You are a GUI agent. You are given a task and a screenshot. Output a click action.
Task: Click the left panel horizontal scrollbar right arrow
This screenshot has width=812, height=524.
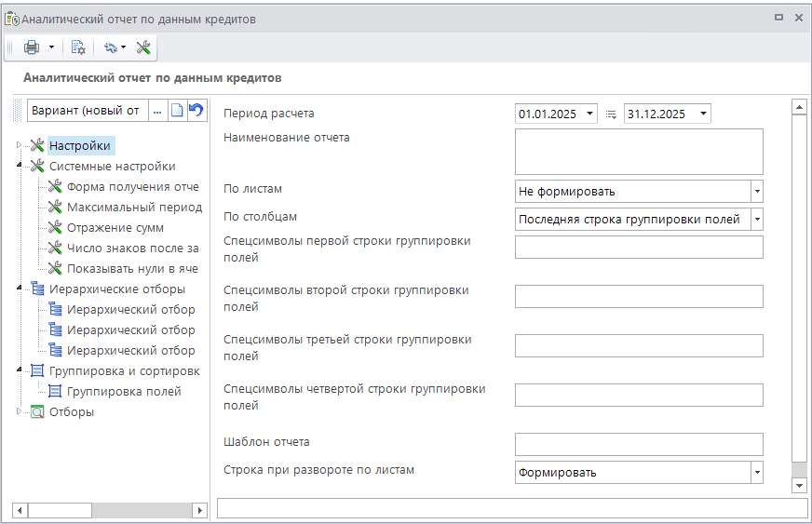[x=198, y=510]
